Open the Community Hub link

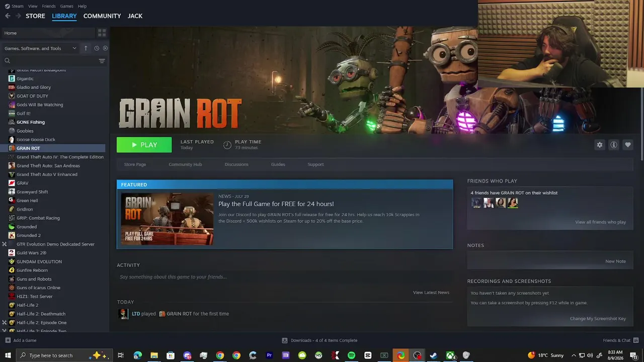[x=185, y=164]
